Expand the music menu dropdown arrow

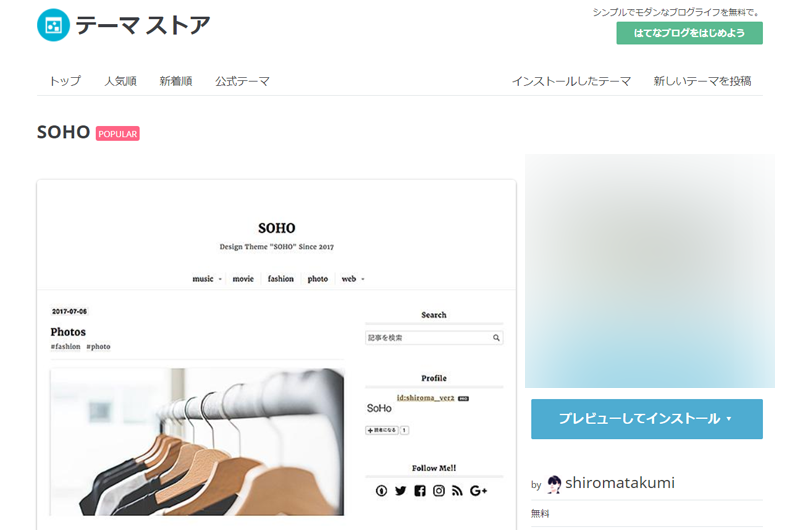click(x=220, y=279)
